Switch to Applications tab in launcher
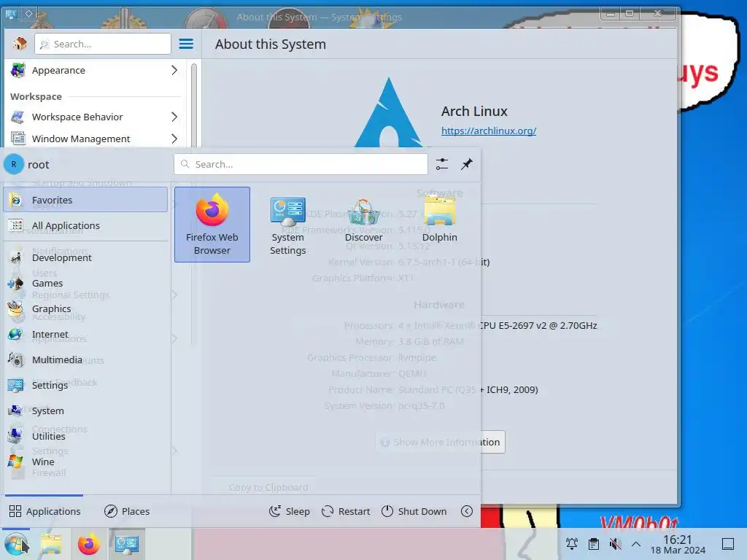This screenshot has width=747, height=560. (x=44, y=511)
